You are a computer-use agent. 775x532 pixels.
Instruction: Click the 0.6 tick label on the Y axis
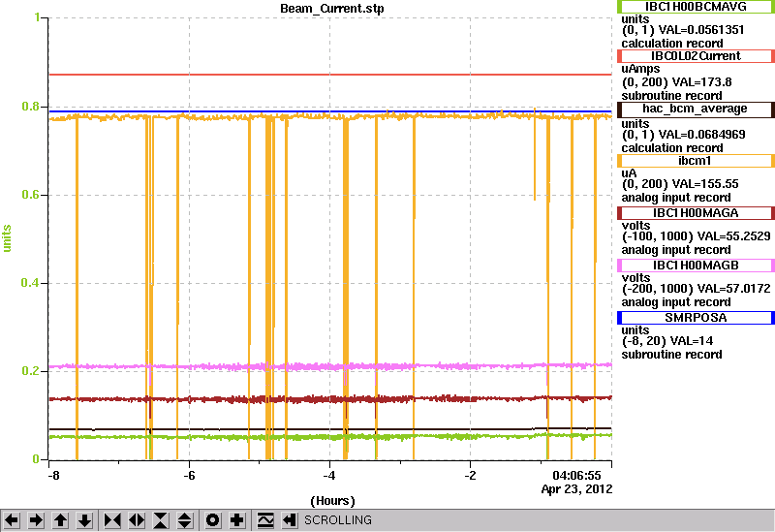[x=31, y=195]
